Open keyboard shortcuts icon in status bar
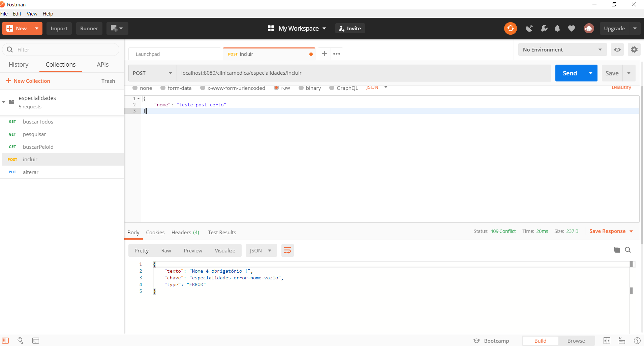Image resolution: width=644 pixels, height=346 pixels. (622, 341)
